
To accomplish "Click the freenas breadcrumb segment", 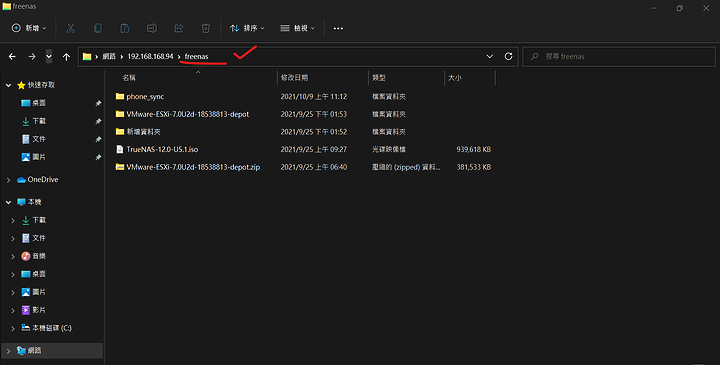I will click(197, 56).
